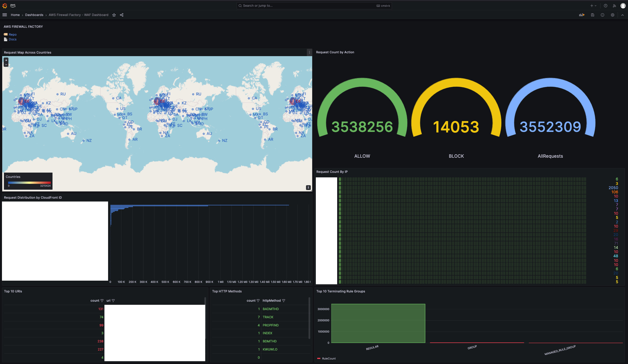Click count value 131 in Top 10 URIs
Viewport: 628px width, 364px height.
[101, 309]
